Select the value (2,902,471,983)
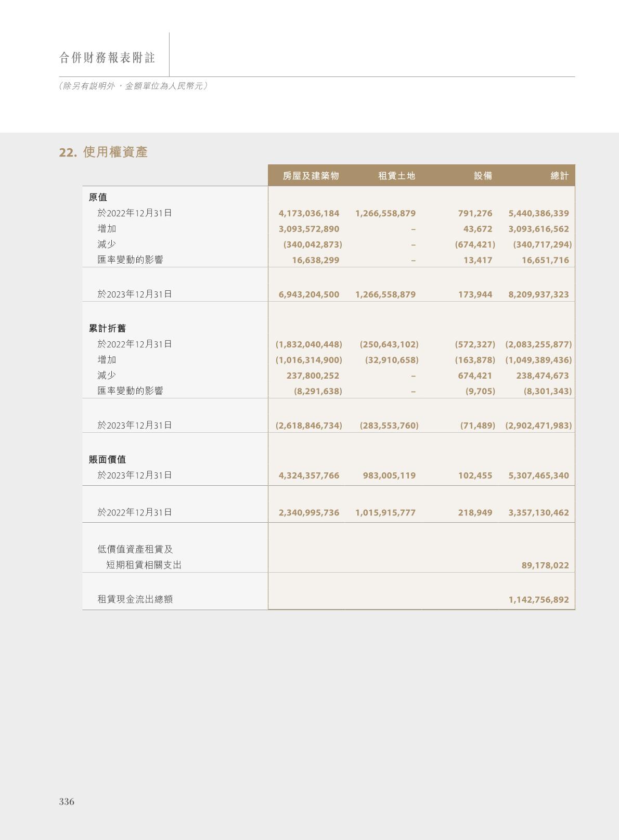The height and width of the screenshot is (840, 619). coord(538,425)
